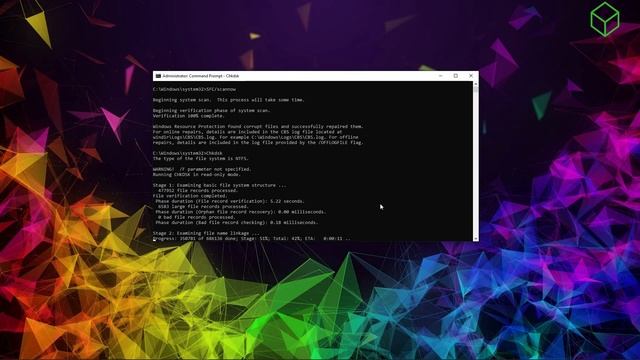Click the 'bad file records processed' line
The width and height of the screenshot is (640, 360).
[x=197, y=217]
